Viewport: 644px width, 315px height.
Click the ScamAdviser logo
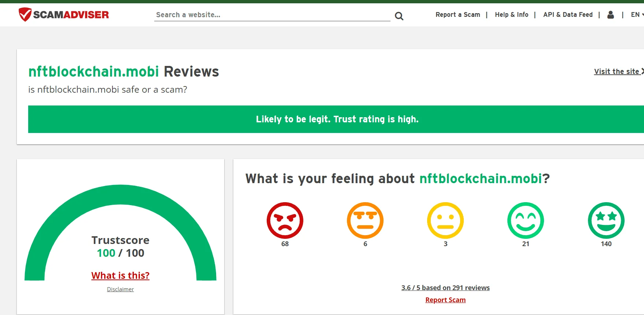pyautogui.click(x=64, y=15)
